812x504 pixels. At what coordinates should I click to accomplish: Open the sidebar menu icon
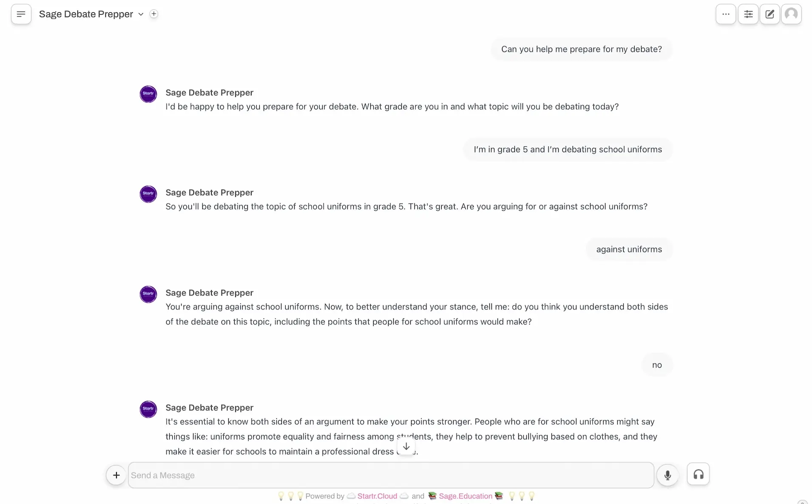coord(21,14)
